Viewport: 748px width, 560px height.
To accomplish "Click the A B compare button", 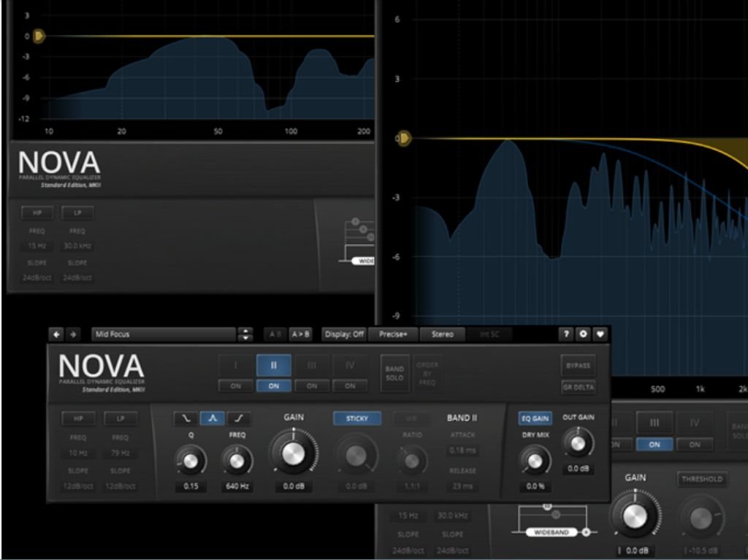I will click(275, 334).
